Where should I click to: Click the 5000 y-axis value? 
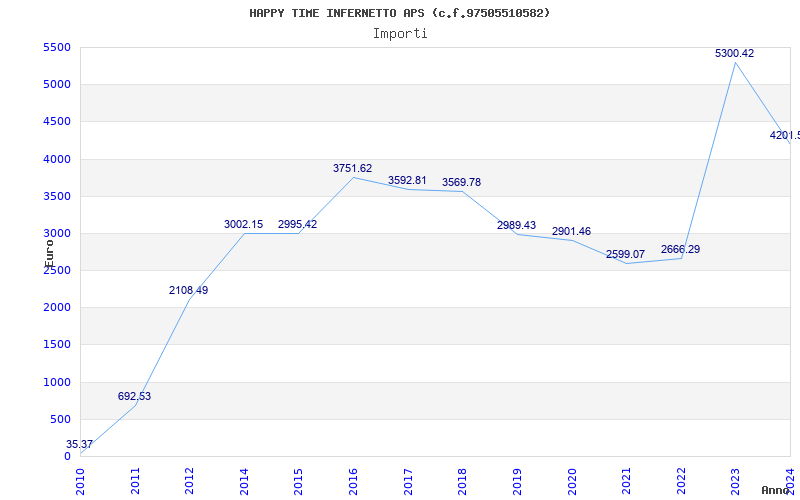click(x=57, y=84)
